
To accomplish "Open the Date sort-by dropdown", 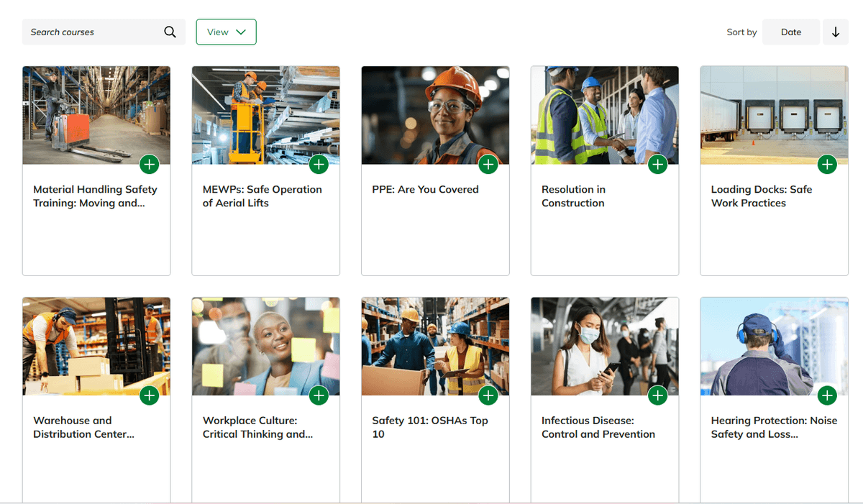I will (x=790, y=32).
